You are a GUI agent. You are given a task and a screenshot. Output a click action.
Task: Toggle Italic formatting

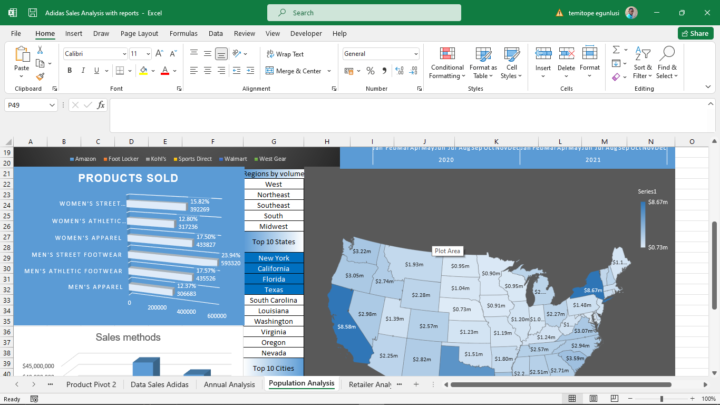coord(82,71)
